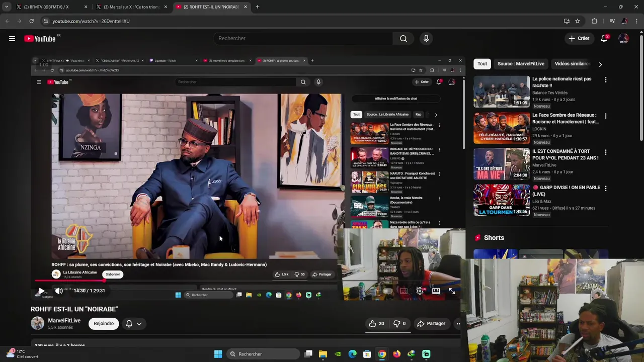This screenshot has width=644, height=362.
Task: Open options for 'La police nationale' video
Action: pos(605,80)
